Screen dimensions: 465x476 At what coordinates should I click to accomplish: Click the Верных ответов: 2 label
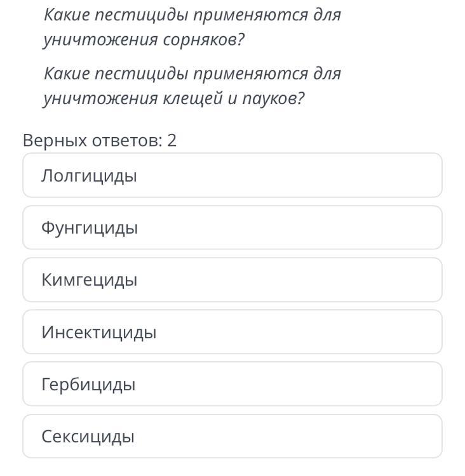(100, 140)
